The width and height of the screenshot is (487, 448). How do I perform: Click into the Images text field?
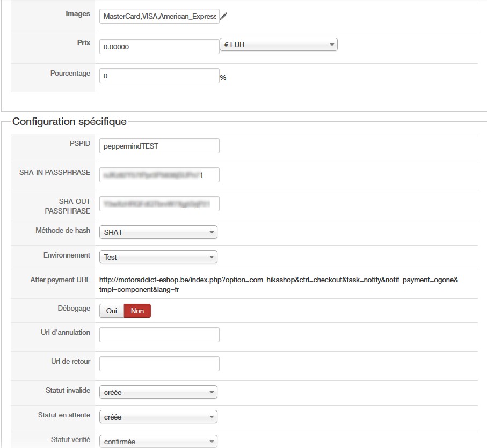pos(159,17)
